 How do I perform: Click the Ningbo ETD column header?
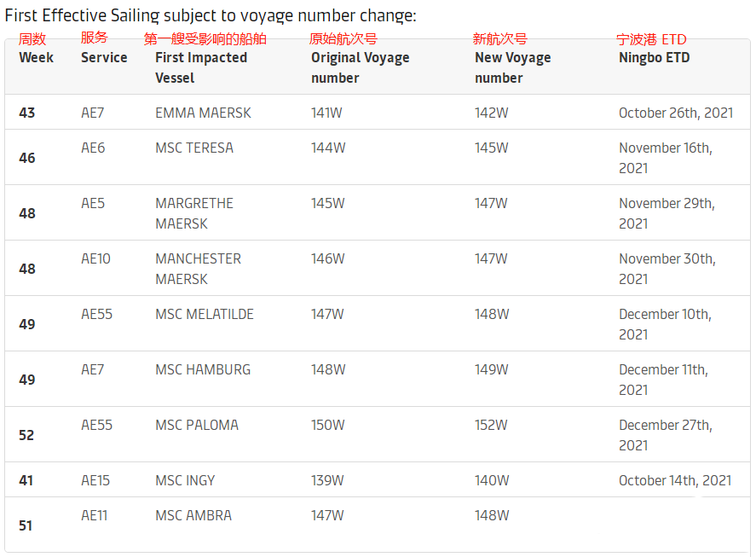[655, 57]
